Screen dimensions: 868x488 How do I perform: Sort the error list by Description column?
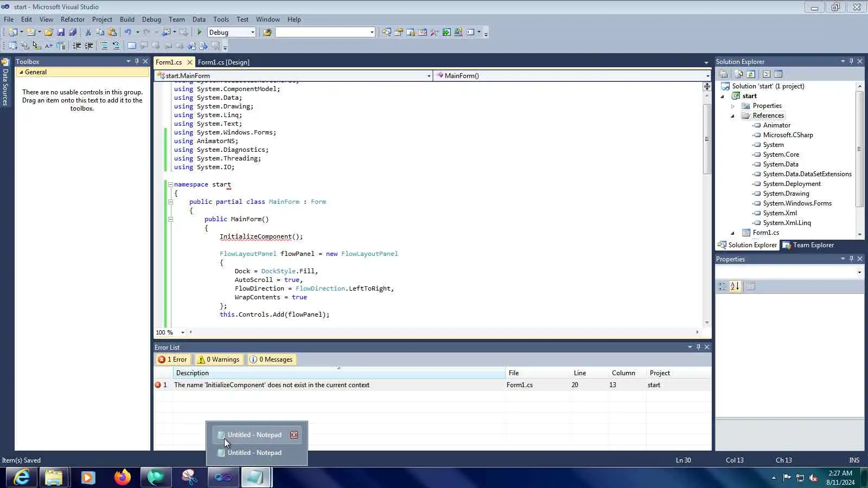click(339, 373)
